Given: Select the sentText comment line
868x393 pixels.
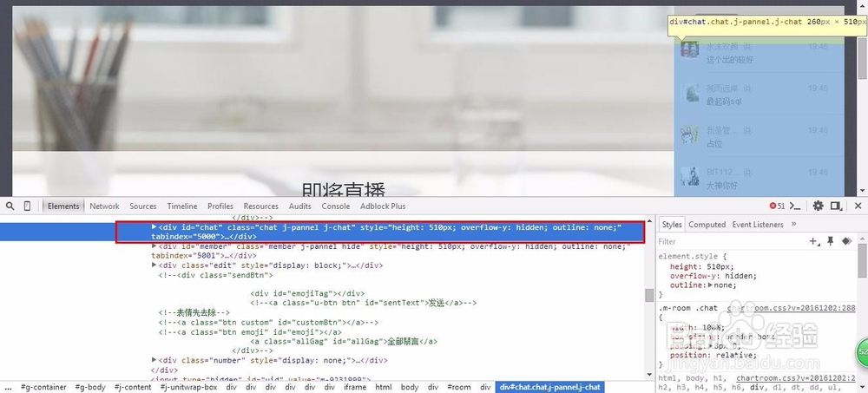Looking at the screenshot, I should 363,303.
